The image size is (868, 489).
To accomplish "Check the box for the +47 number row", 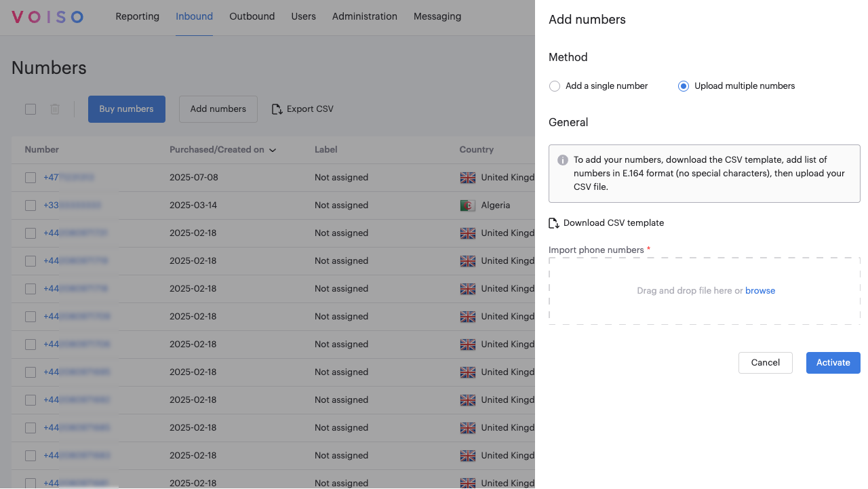I will (x=31, y=178).
